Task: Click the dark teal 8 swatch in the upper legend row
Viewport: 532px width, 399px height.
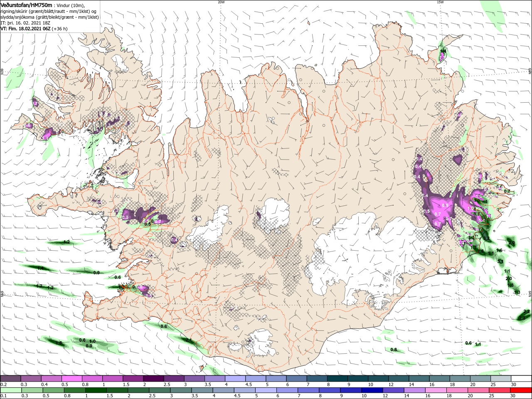Action: pyautogui.click(x=337, y=379)
